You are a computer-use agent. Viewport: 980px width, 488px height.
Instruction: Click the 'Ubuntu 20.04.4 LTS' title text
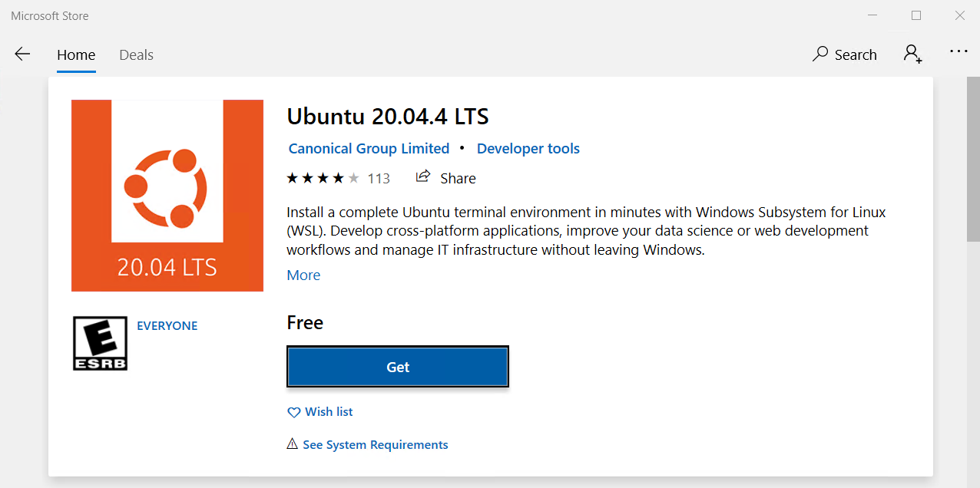pos(388,117)
